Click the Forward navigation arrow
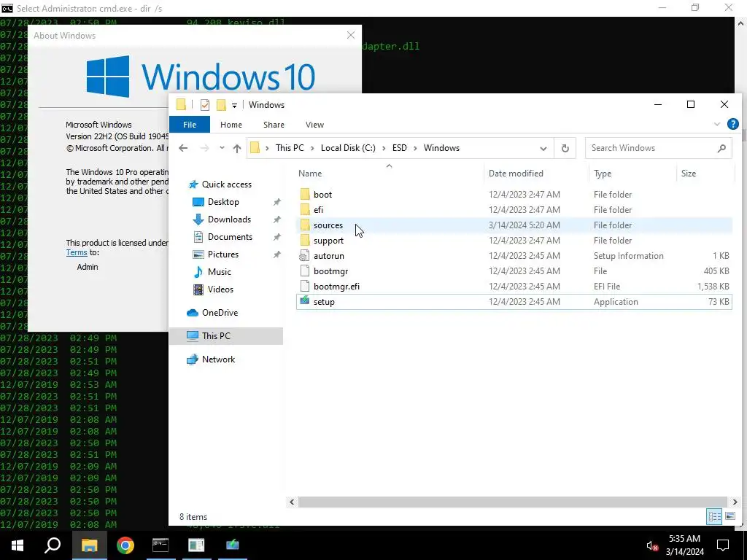 (x=204, y=148)
